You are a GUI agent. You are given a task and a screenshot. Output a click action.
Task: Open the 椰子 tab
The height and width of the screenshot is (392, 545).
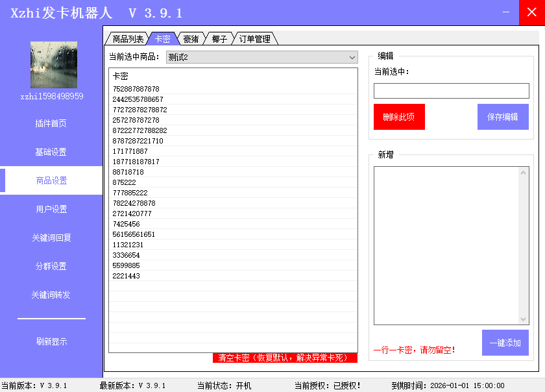pos(219,39)
